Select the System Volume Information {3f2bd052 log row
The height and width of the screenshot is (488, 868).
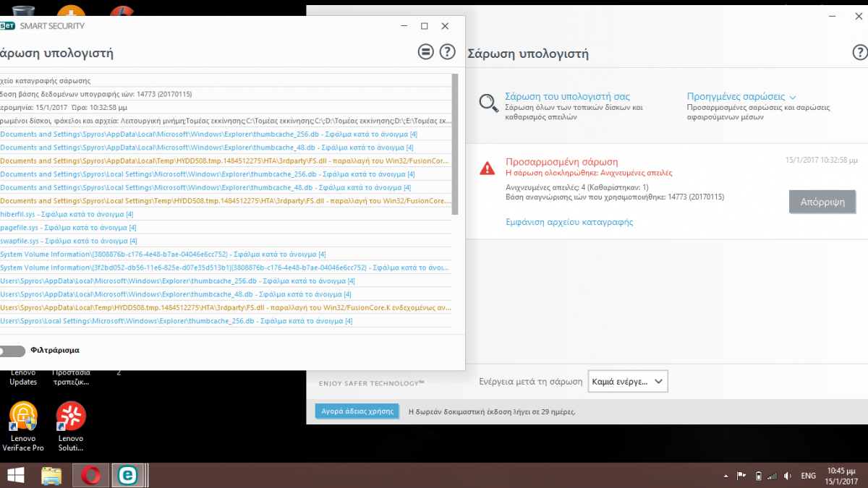[225, 267]
